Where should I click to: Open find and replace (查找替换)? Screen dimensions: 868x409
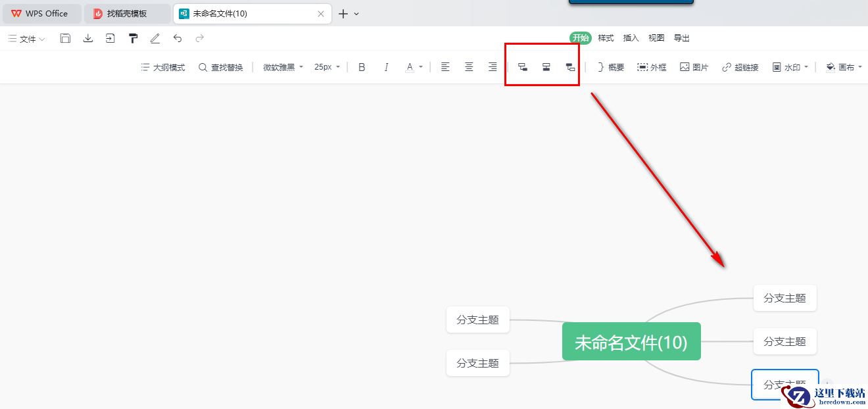coord(221,67)
